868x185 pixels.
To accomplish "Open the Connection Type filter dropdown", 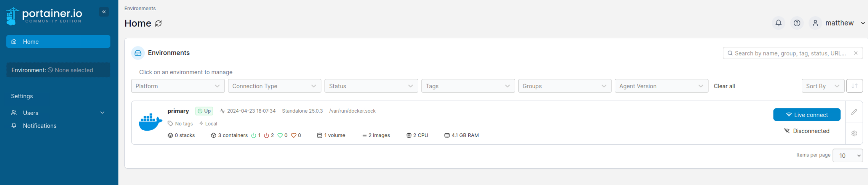I will pos(274,86).
